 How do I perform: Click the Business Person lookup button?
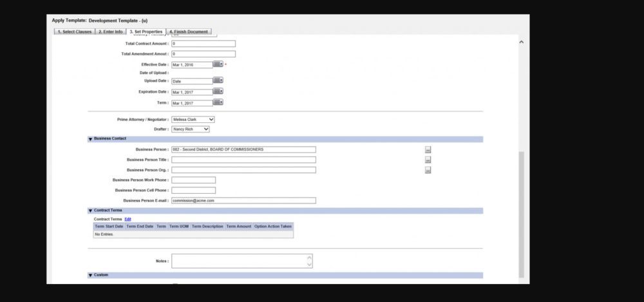click(x=428, y=149)
